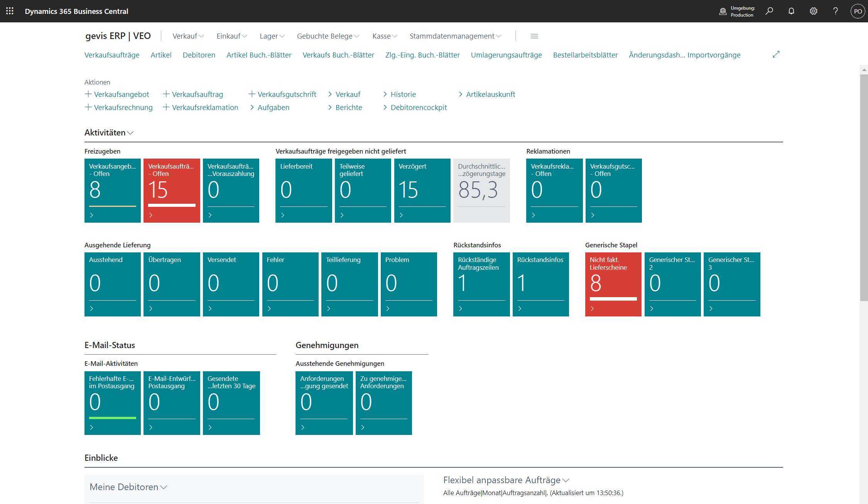The width and height of the screenshot is (868, 504).
Task: Open Fehlerhafte E-Mails im Postausgang tile
Action: [113, 403]
